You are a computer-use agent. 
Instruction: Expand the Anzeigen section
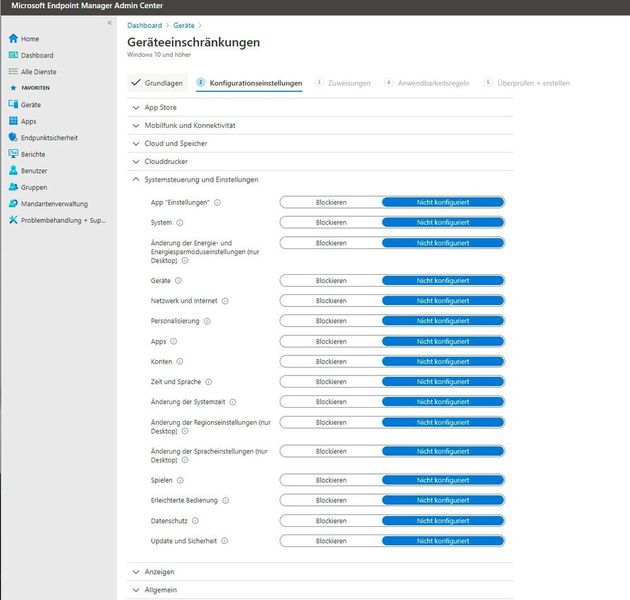click(x=320, y=572)
